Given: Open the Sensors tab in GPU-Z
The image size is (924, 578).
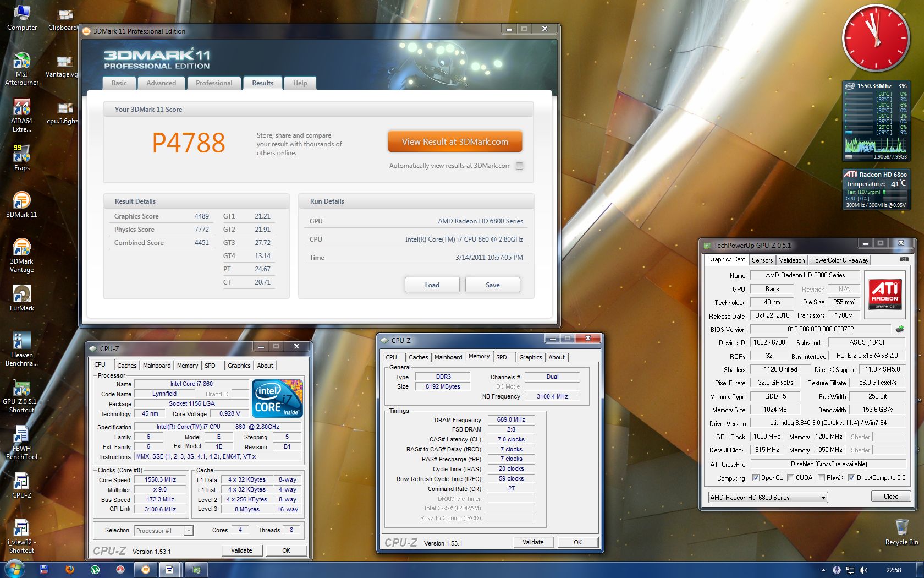Looking at the screenshot, I should click(x=762, y=260).
